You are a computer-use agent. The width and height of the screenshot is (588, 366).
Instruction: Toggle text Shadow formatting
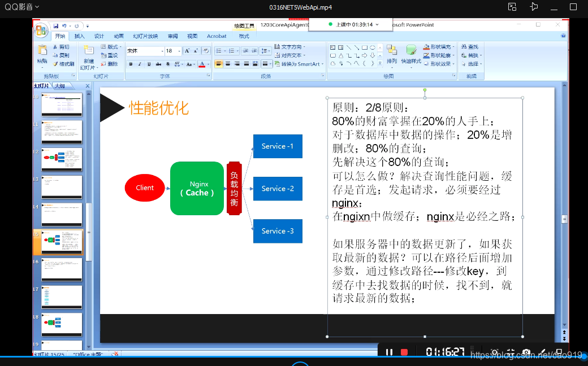click(167, 64)
